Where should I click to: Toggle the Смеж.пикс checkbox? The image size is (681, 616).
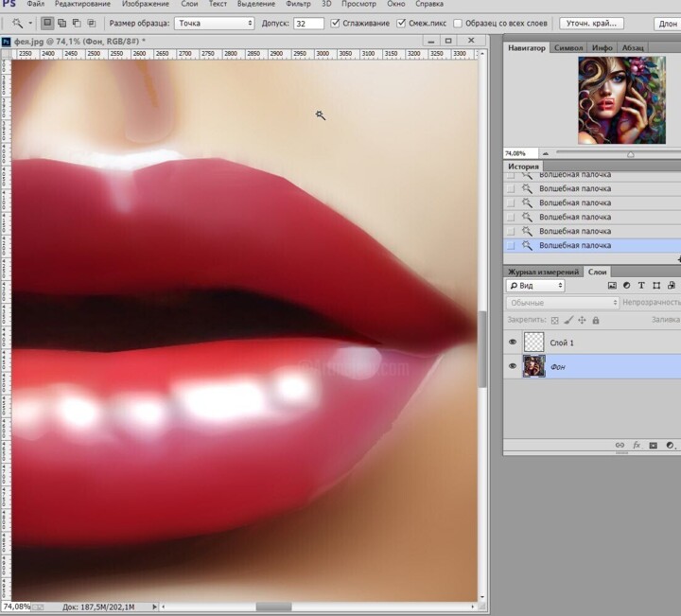[401, 23]
